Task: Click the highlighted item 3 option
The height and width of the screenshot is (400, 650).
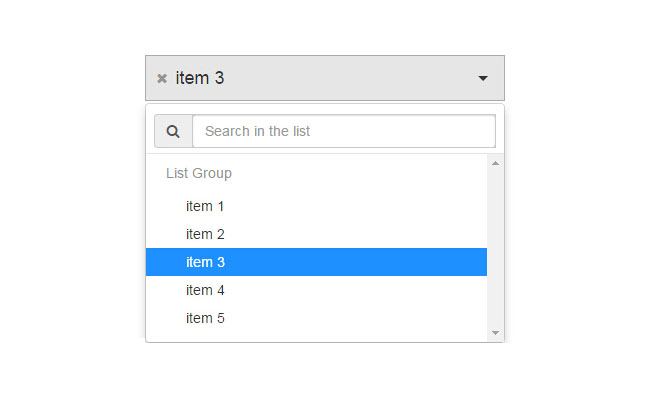Action: (205, 262)
